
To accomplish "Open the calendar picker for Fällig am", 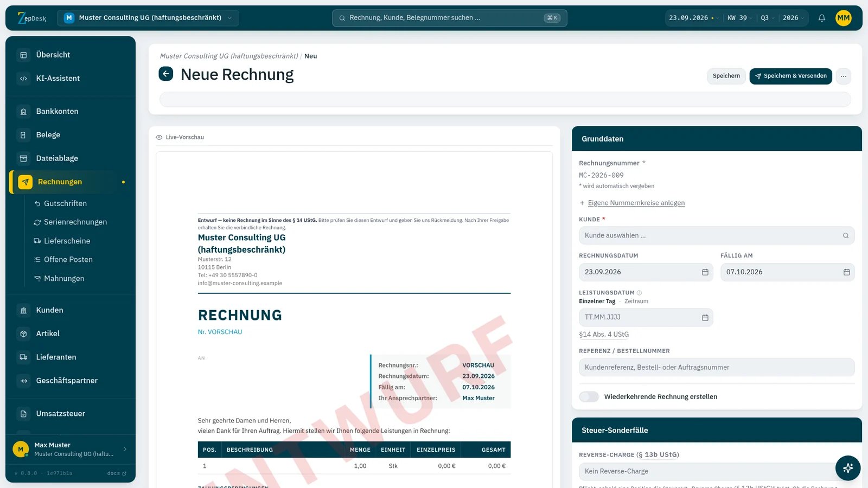I will point(847,272).
